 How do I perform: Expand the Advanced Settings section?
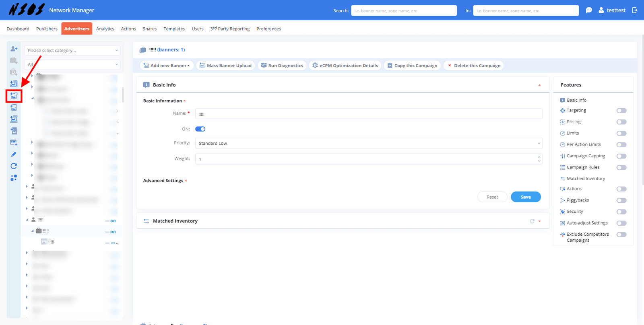pos(165,181)
